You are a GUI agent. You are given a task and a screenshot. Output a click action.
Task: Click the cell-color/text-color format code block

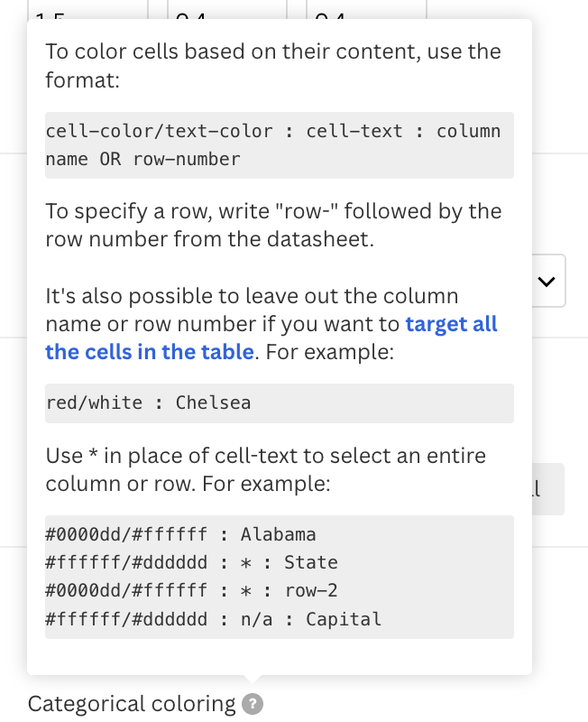[x=280, y=145]
